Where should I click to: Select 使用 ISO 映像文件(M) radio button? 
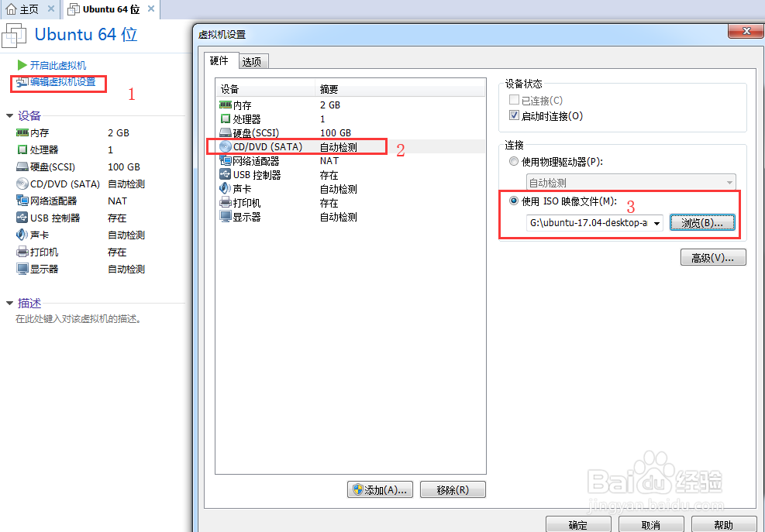[x=513, y=201]
